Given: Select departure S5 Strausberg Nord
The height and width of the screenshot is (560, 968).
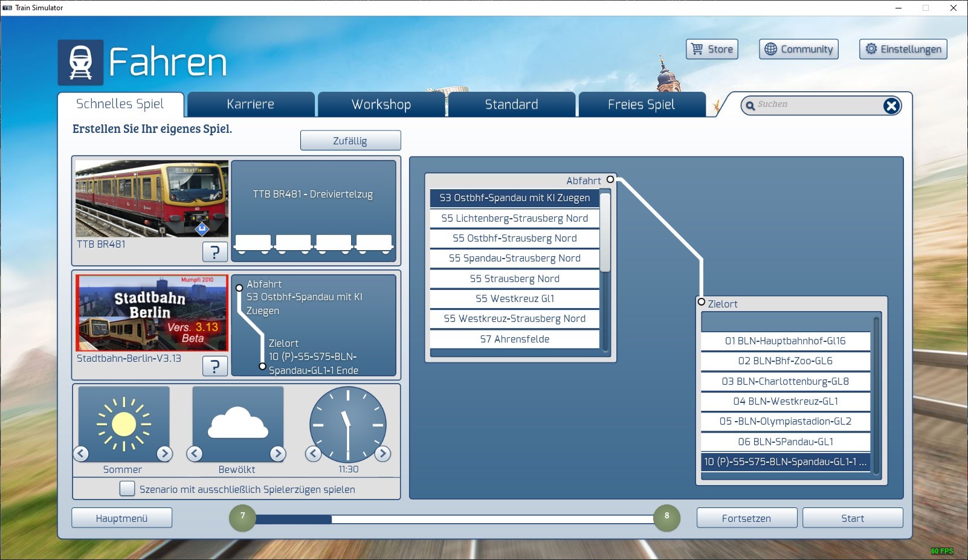Looking at the screenshot, I should pos(515,278).
